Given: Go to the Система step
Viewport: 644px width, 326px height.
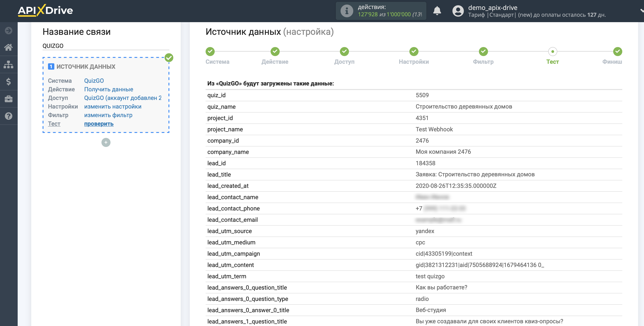Looking at the screenshot, I should click(x=210, y=52).
